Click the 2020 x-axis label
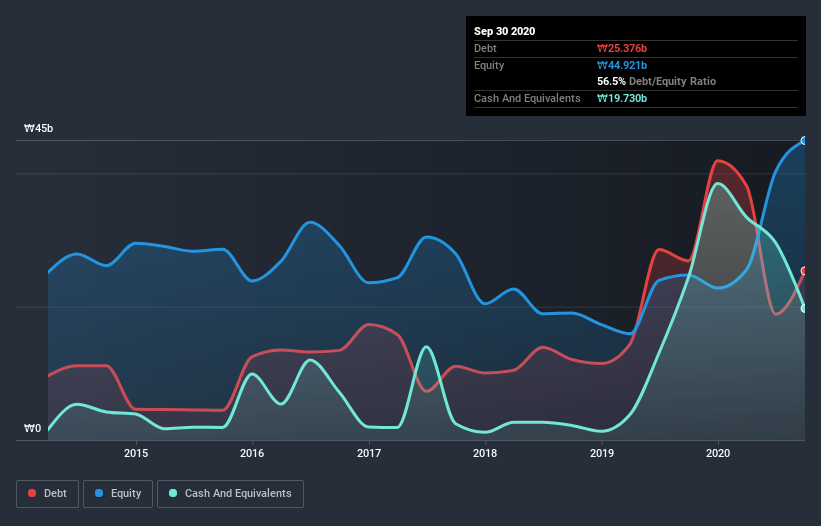 click(x=718, y=453)
